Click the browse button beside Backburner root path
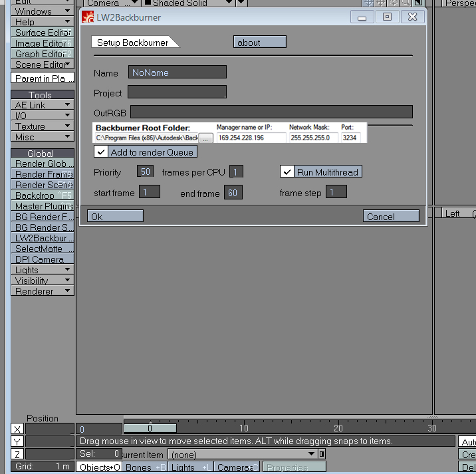 click(x=206, y=138)
